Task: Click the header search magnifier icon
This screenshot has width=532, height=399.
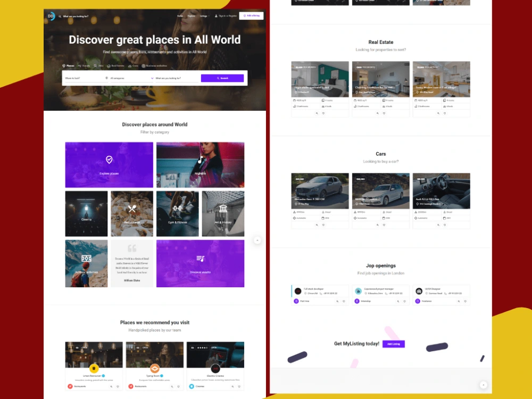Action: 60,16
